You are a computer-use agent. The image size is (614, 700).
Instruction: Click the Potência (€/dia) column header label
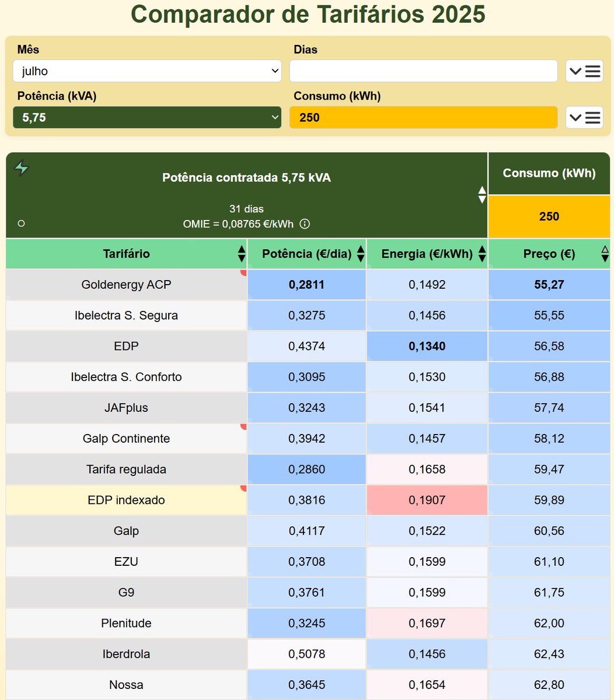pos(307,254)
